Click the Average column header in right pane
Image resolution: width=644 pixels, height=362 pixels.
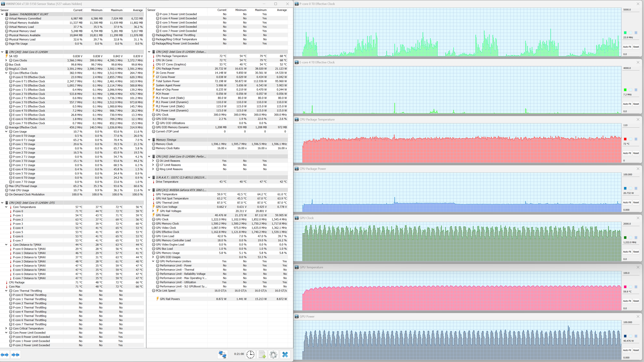pos(281,10)
